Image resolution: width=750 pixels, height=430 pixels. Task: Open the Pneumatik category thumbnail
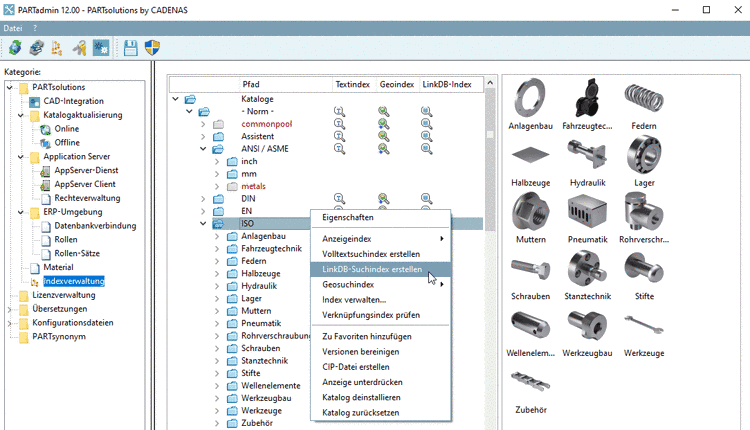pyautogui.click(x=586, y=213)
